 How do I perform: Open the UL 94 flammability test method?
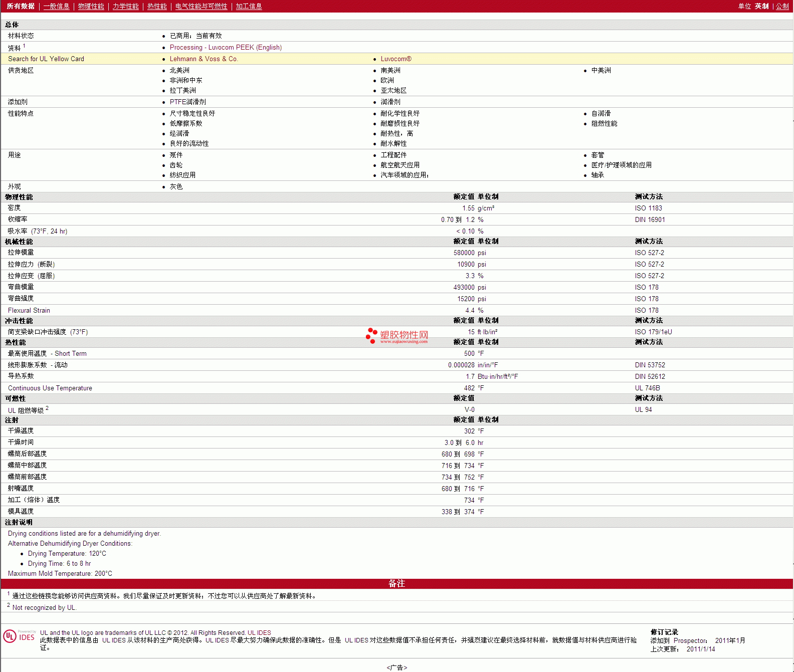pyautogui.click(x=643, y=409)
